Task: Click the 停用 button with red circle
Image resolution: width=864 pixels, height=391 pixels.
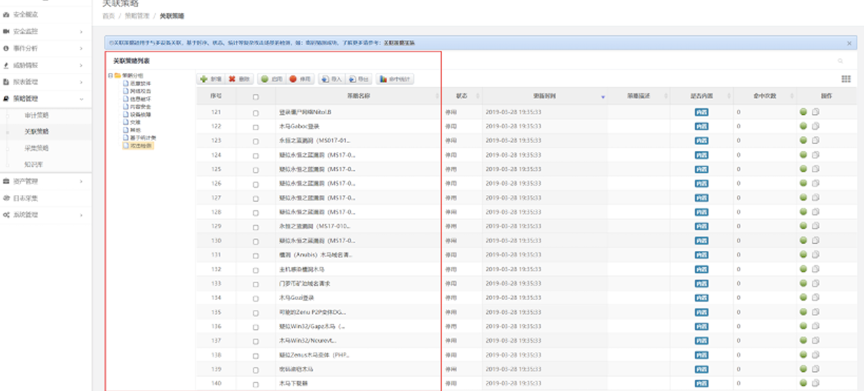Action: (300, 79)
